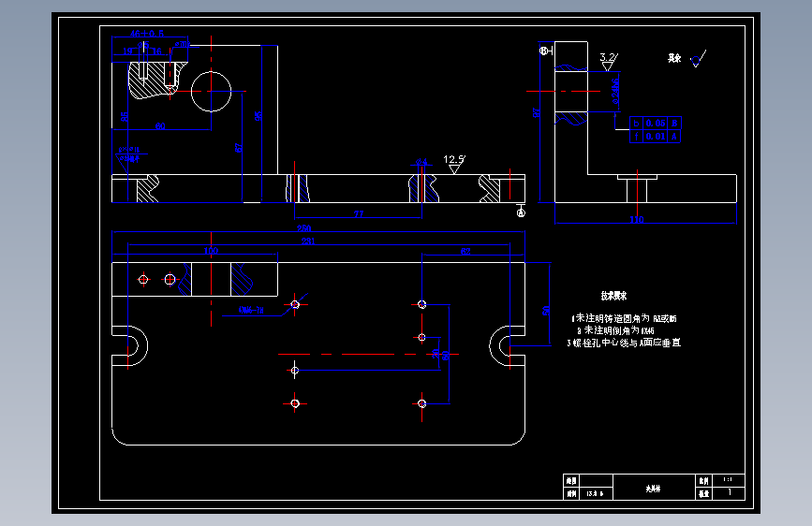812x526 pixels.
Task: Select the "60" horizontal dimension
Action: [x=160, y=125]
